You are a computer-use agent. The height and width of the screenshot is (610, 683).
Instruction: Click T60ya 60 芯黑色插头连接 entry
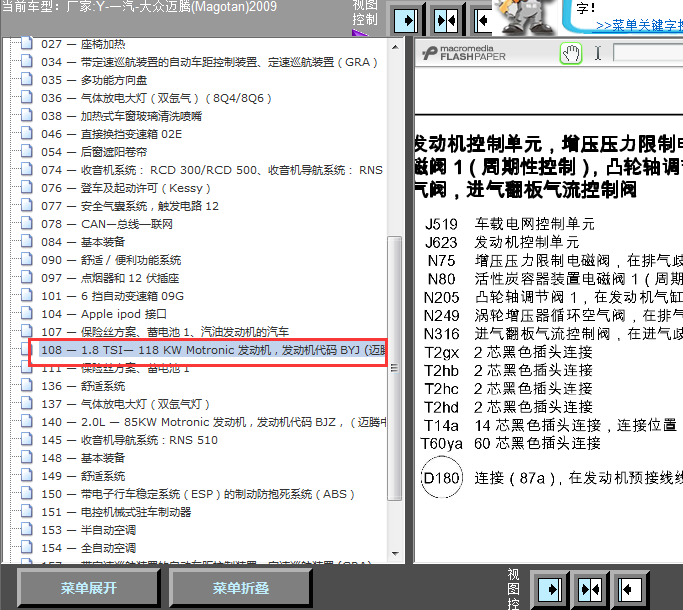point(511,444)
